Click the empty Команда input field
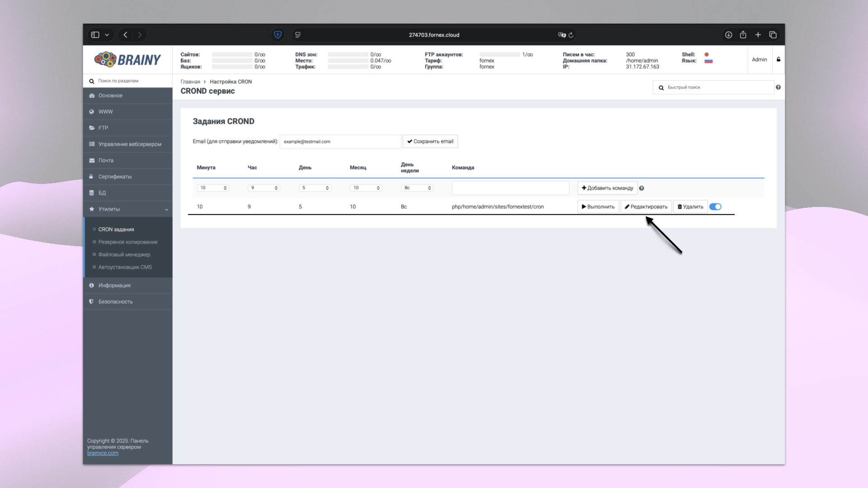 [510, 188]
